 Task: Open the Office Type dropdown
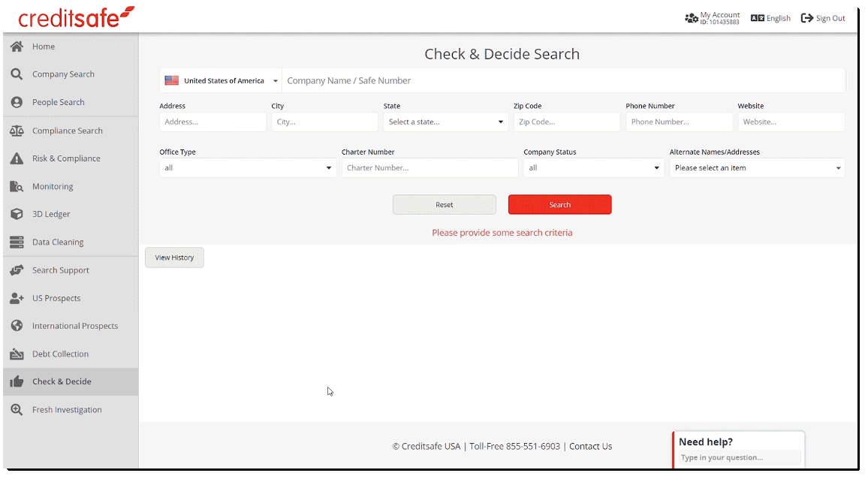pos(247,167)
